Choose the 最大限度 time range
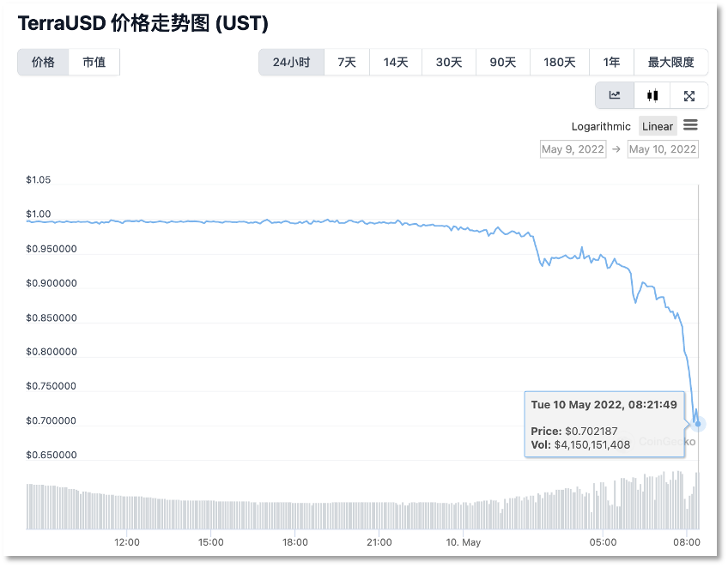This screenshot has width=728, height=568. tap(670, 62)
